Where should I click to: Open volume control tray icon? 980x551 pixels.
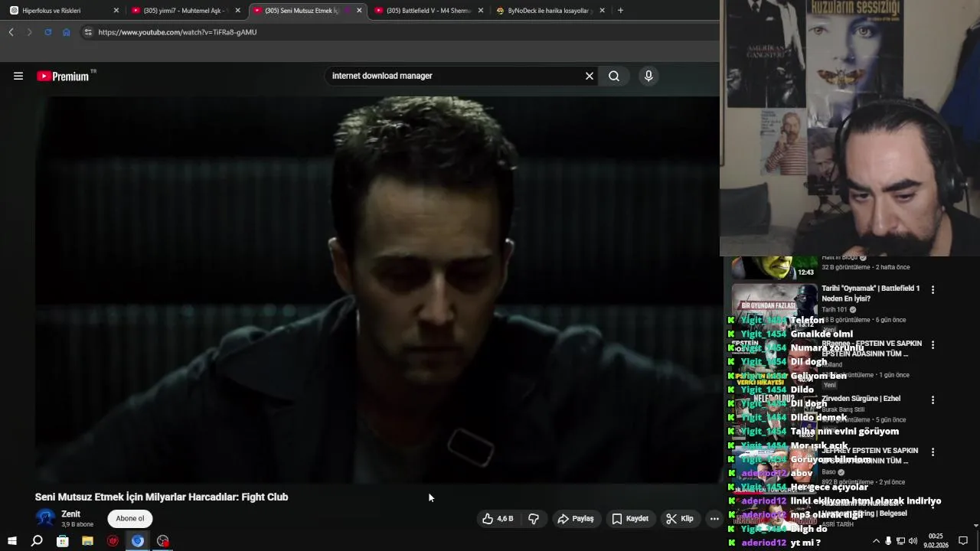913,541
